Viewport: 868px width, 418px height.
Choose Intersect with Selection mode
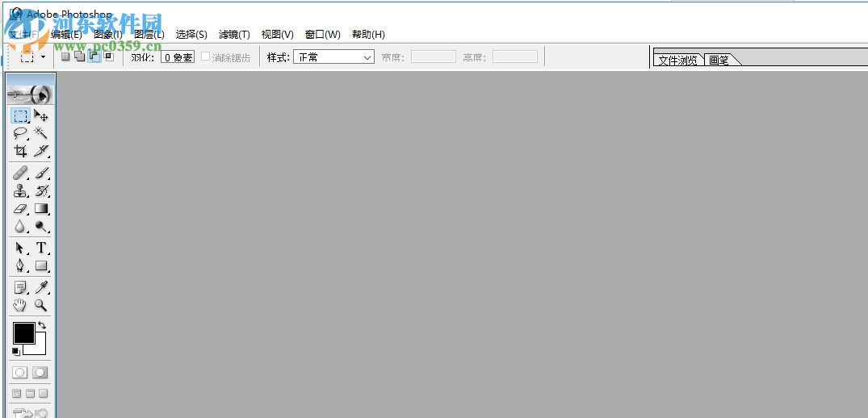click(x=108, y=56)
